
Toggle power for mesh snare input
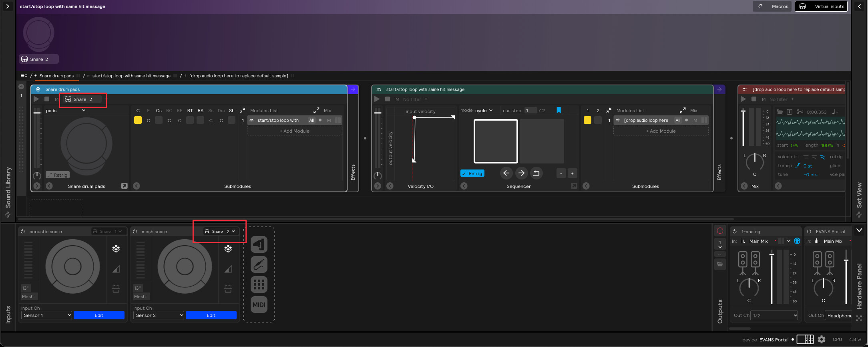tap(135, 232)
